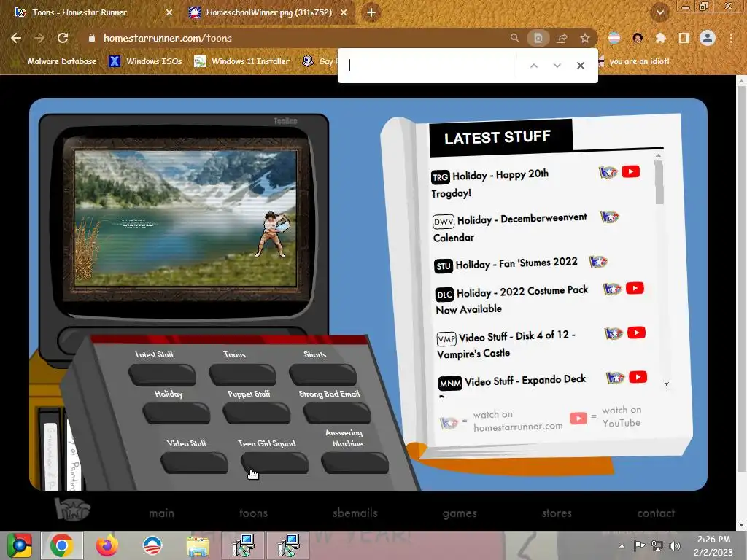Click share page icon in address bar
The height and width of the screenshot is (560, 747).
(562, 38)
